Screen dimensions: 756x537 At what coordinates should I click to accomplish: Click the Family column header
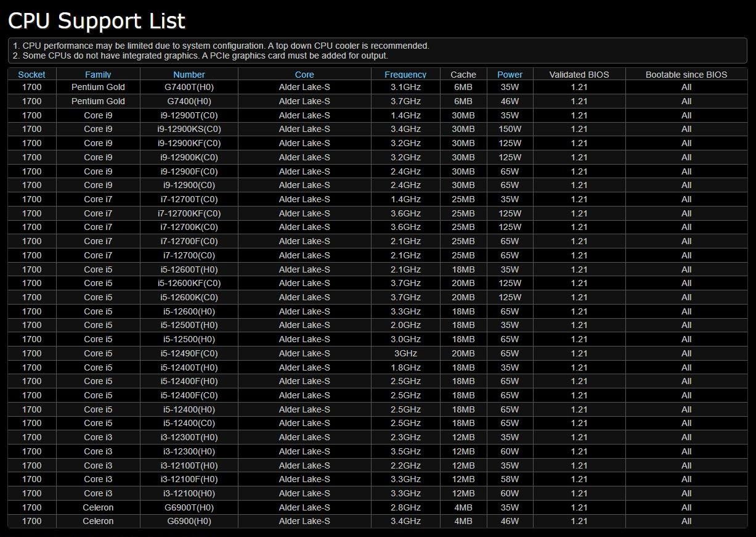click(x=98, y=75)
